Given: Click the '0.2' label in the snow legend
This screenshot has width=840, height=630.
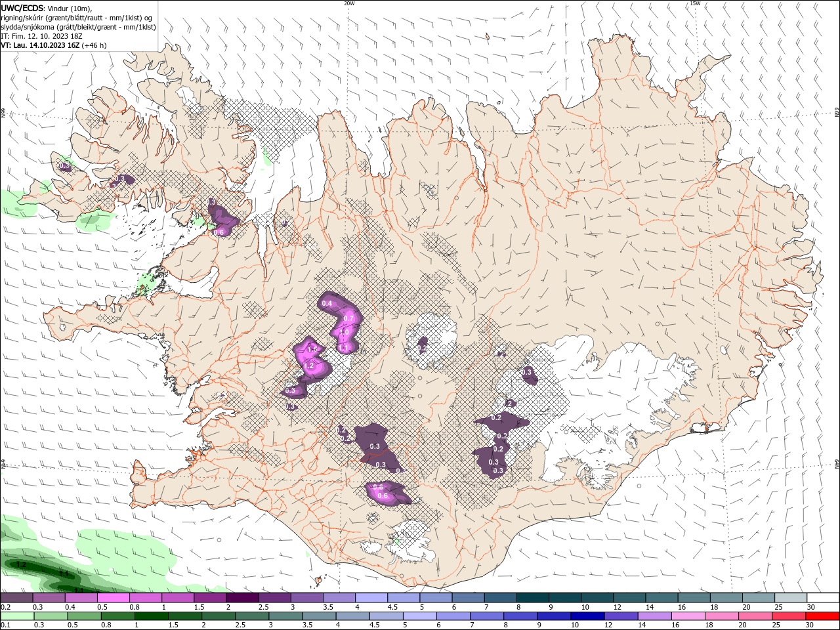Looking at the screenshot, I should tap(5, 607).
